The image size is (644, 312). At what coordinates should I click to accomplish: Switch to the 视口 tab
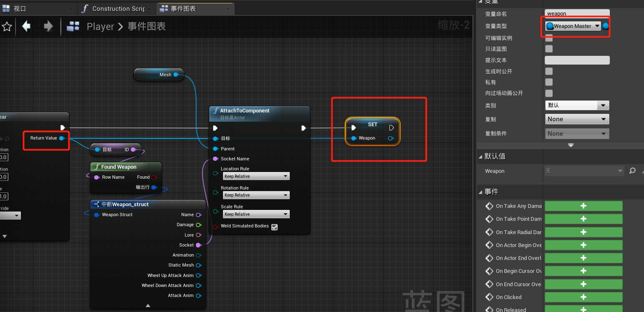(20, 8)
